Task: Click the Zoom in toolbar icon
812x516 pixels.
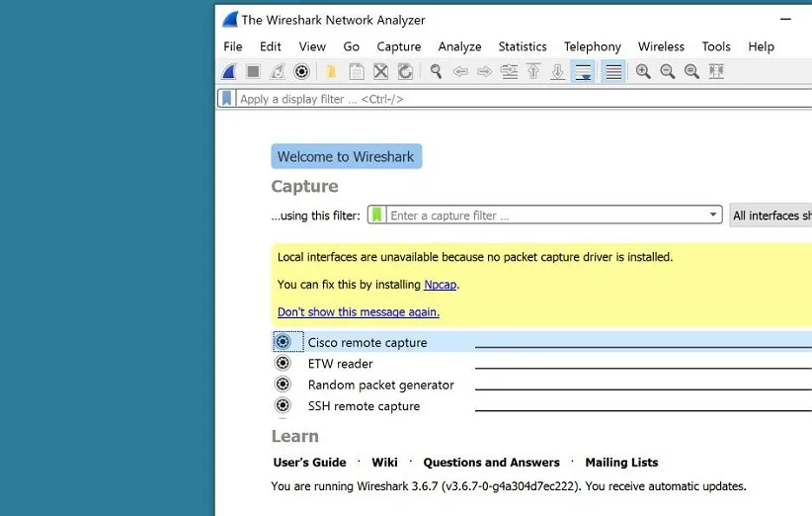Action: (643, 71)
